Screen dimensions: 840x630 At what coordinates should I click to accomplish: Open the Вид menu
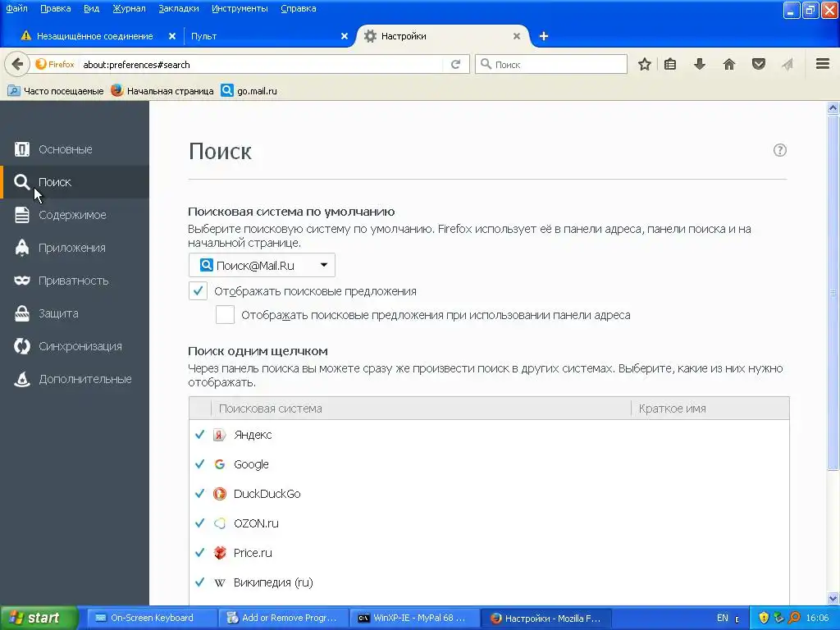pos(92,8)
